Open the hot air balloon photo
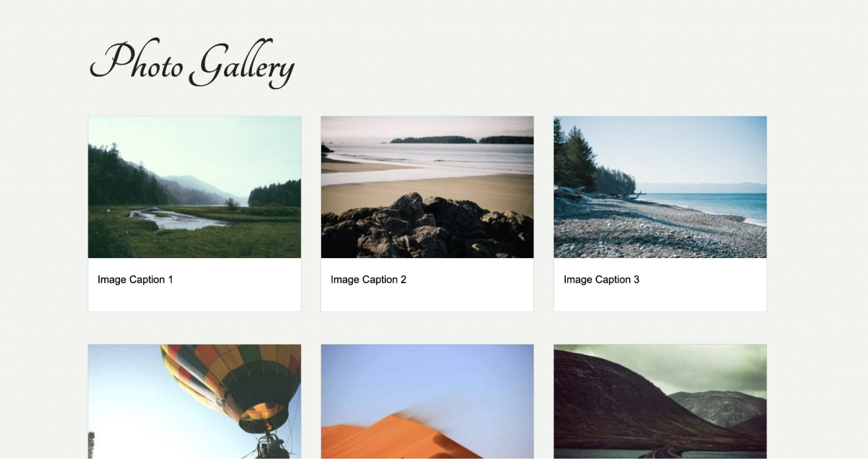This screenshot has width=868, height=462. point(195,402)
